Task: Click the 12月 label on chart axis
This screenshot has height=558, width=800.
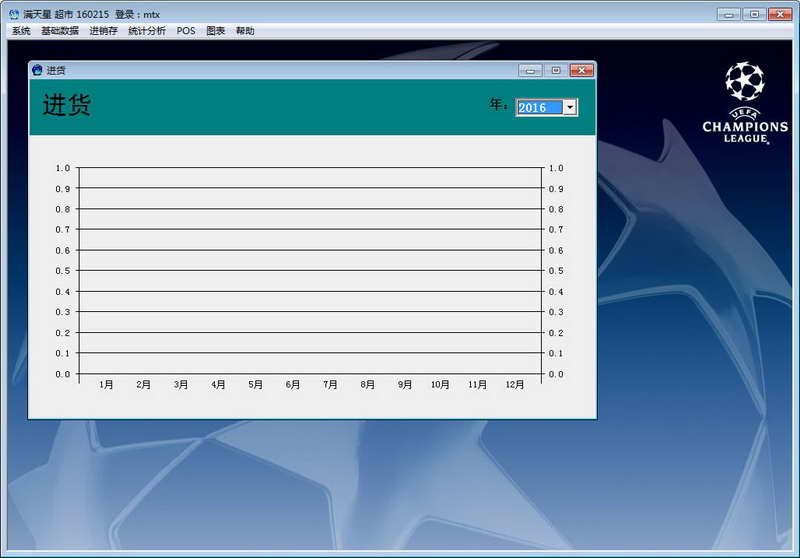Action: [515, 385]
